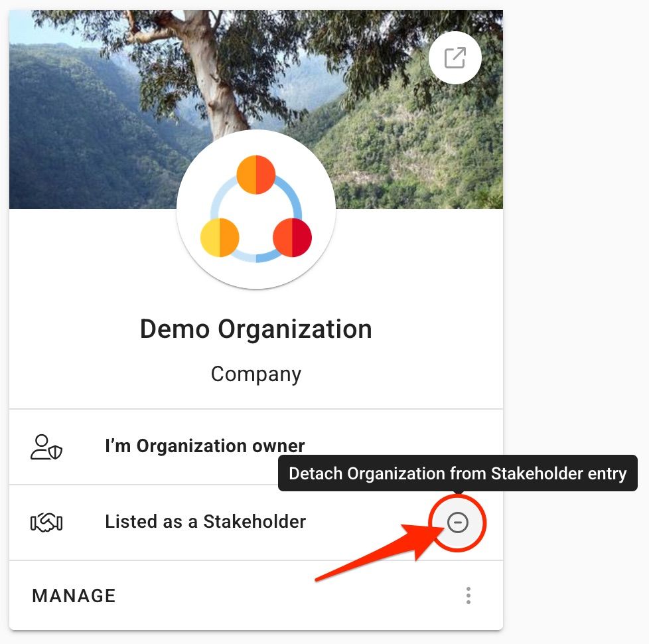Click the red circle in the logo
The image size is (649, 644).
292,238
